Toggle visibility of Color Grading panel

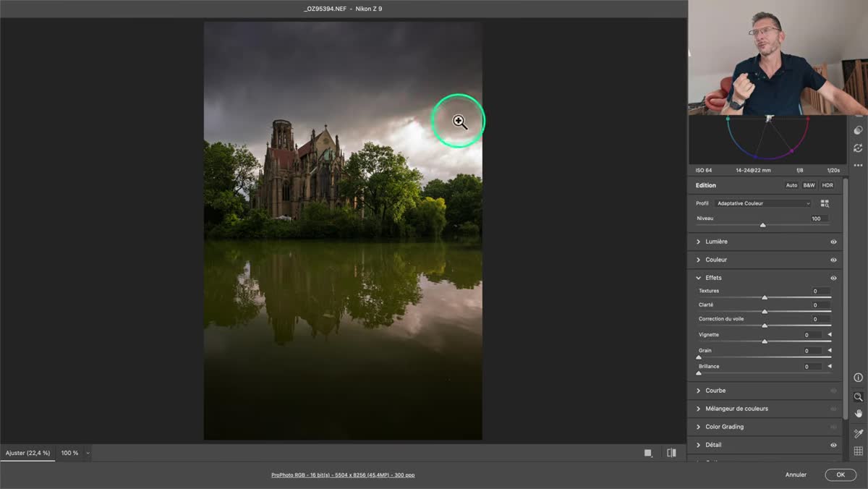833,427
